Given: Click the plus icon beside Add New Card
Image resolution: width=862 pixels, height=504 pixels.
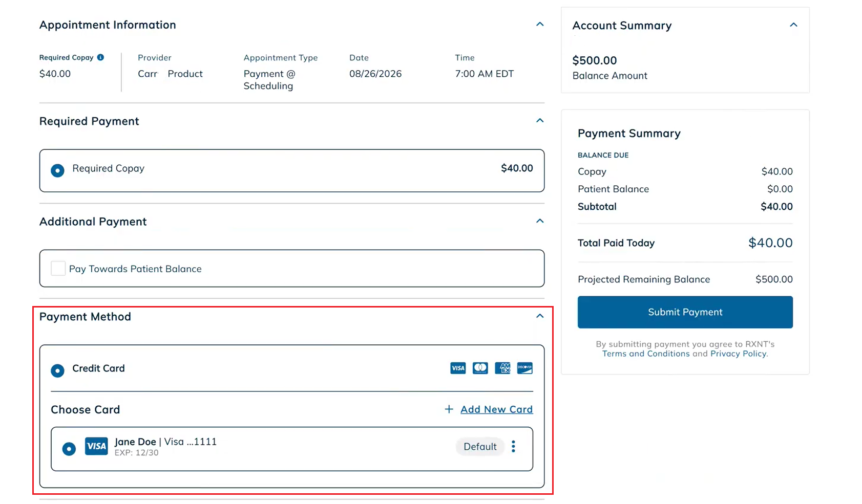Looking at the screenshot, I should click(449, 409).
